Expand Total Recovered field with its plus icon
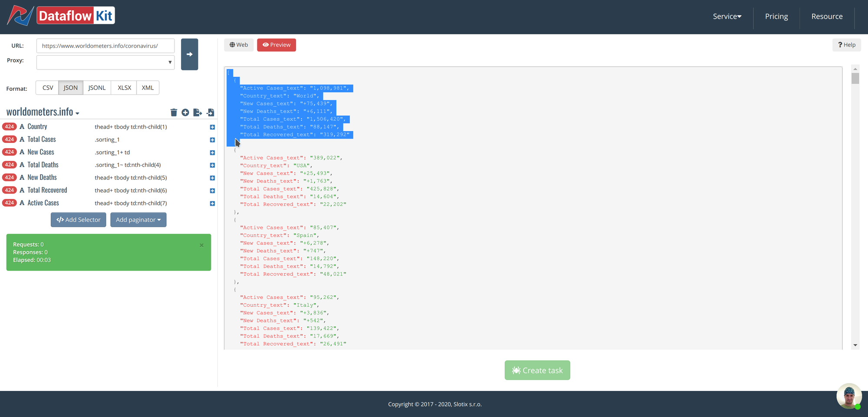The image size is (868, 417). 212,191
